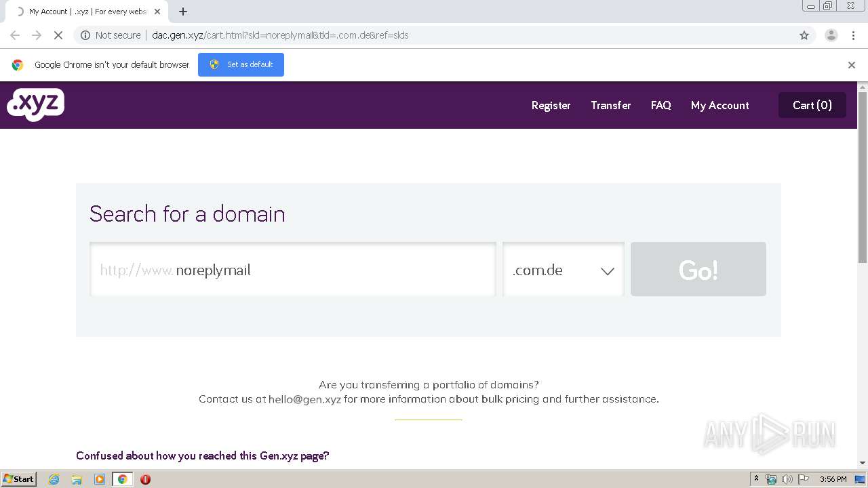Screen dimensions: 868x488
Task: Open Chrome three-dot menu
Action: pos(853,35)
